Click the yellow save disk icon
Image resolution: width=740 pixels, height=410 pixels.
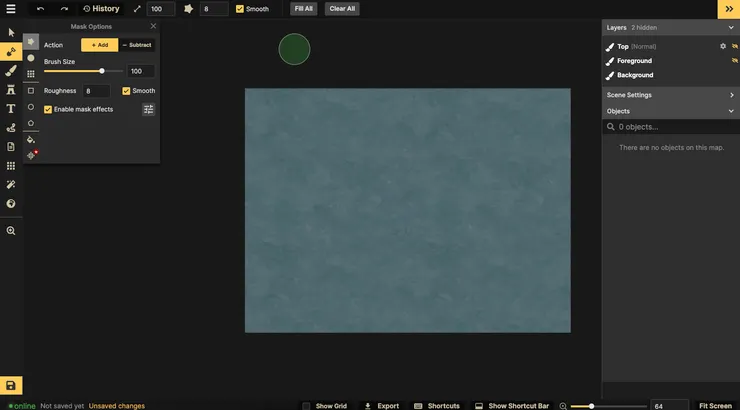click(11, 386)
